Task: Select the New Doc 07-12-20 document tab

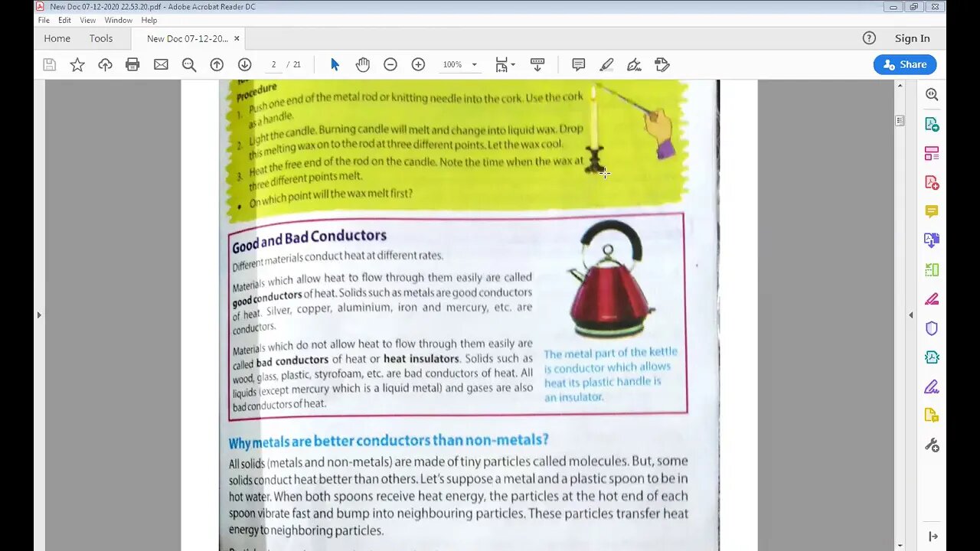Action: click(x=187, y=38)
